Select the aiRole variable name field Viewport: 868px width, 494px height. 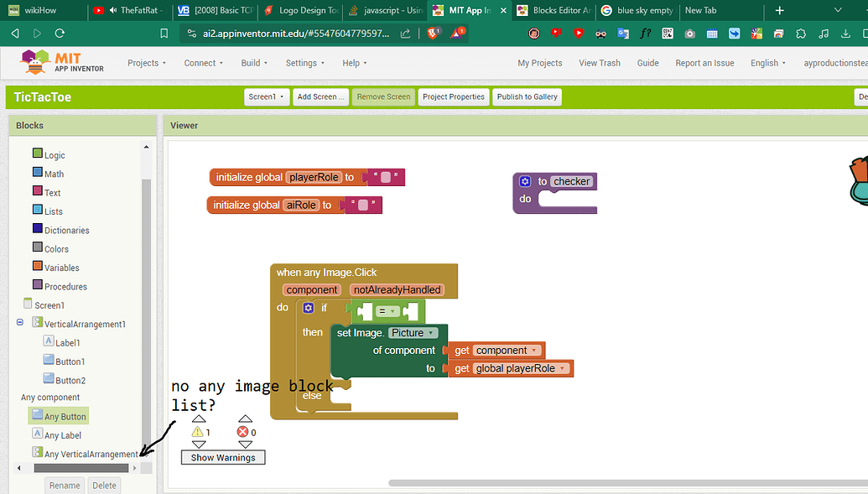301,205
